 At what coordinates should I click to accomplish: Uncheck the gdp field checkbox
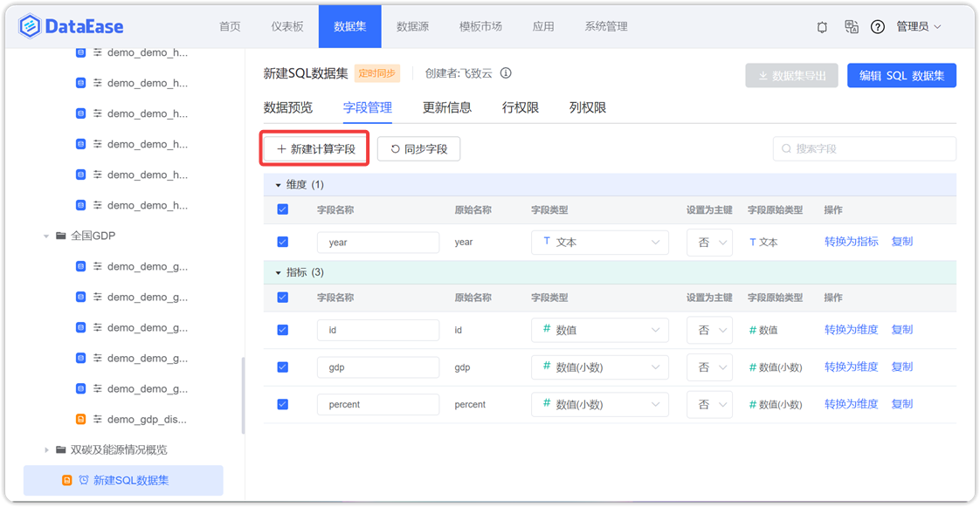282,367
